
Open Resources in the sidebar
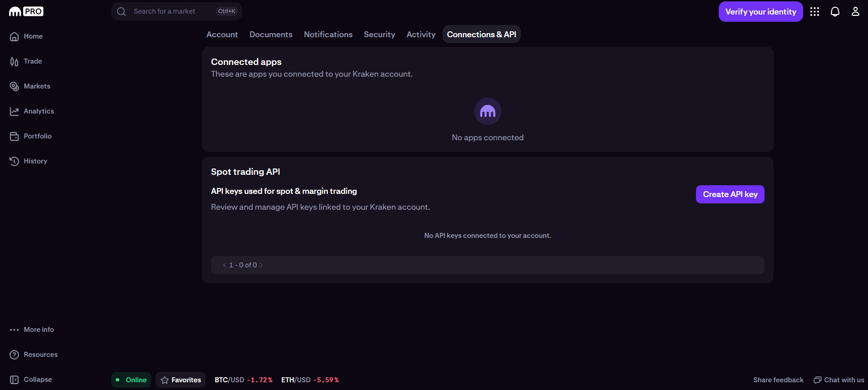click(x=41, y=355)
